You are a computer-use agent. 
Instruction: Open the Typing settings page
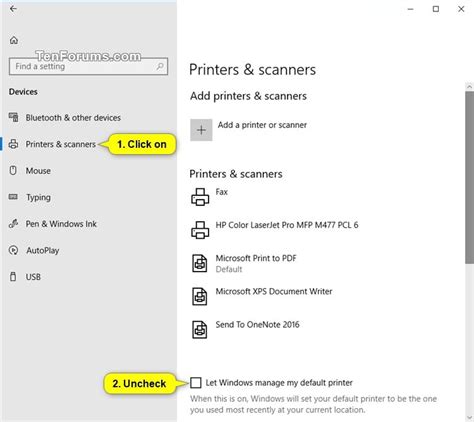[38, 197]
